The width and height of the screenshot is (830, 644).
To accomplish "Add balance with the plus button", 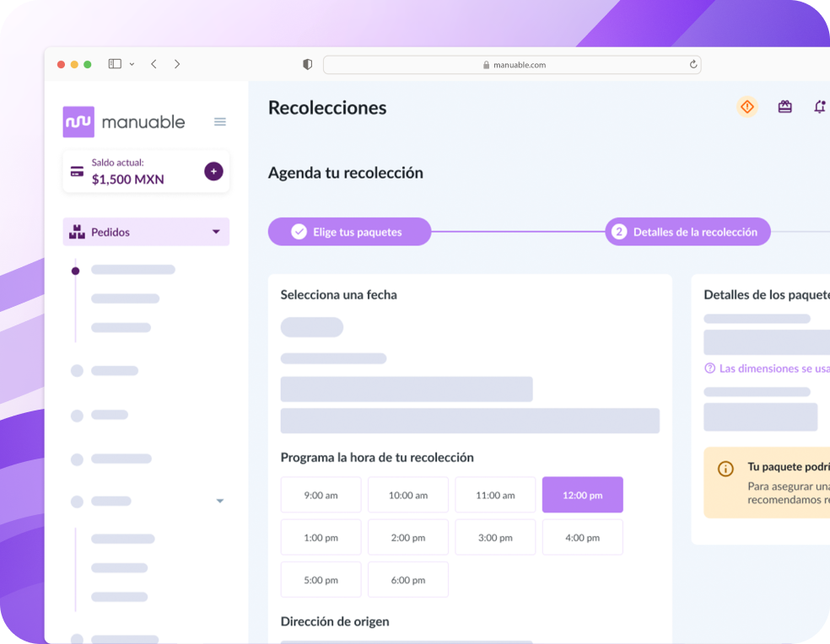I will coord(214,171).
